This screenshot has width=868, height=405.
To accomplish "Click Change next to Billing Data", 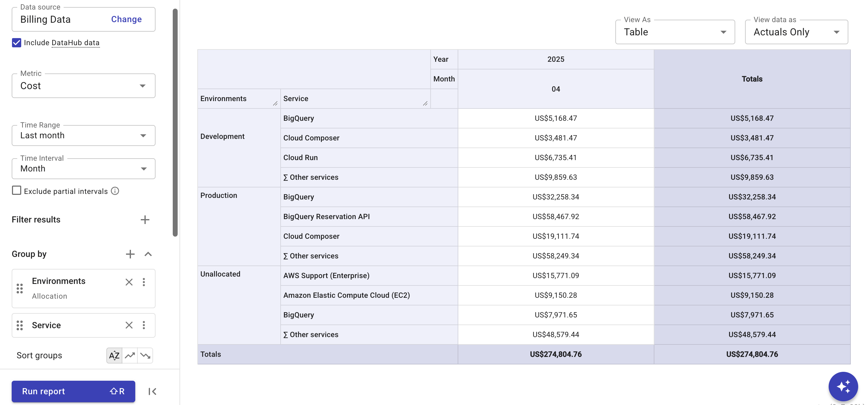I will pyautogui.click(x=126, y=19).
